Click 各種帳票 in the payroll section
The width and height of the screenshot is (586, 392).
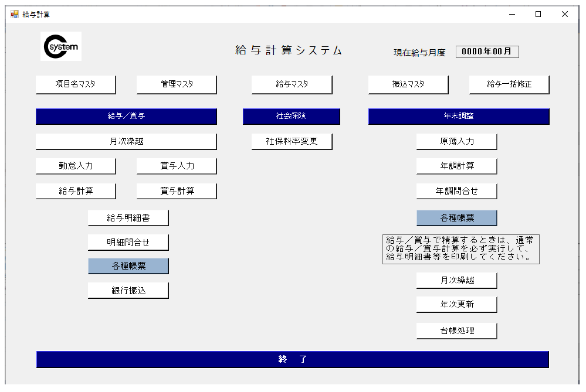point(128,265)
